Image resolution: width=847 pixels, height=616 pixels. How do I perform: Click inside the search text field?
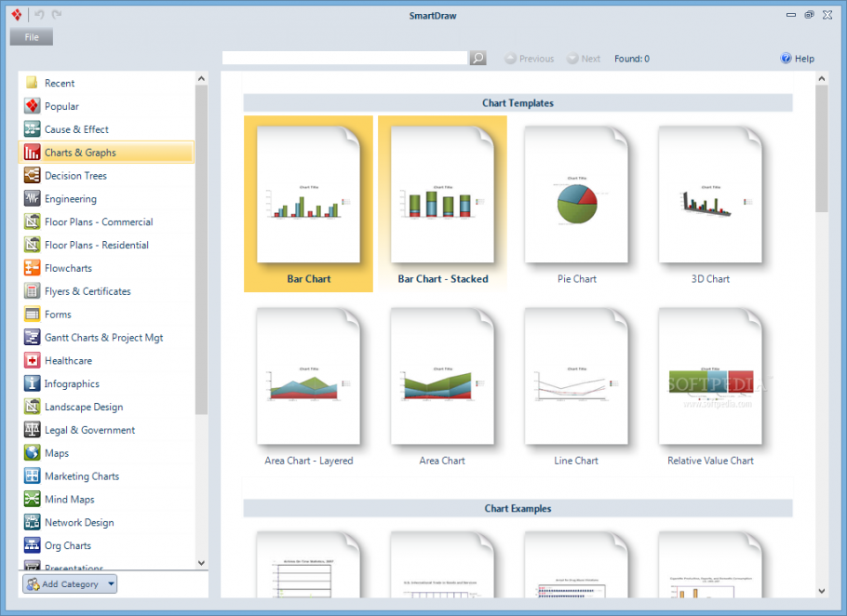(344, 58)
